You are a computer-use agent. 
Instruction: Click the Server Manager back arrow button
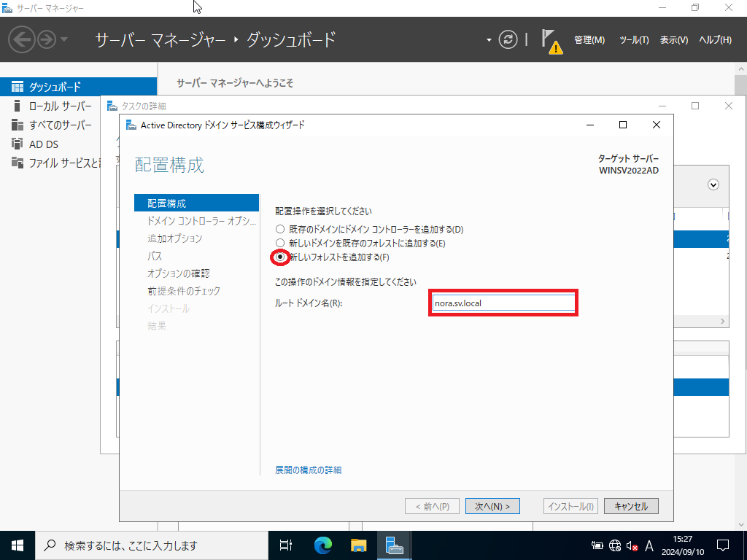point(21,39)
